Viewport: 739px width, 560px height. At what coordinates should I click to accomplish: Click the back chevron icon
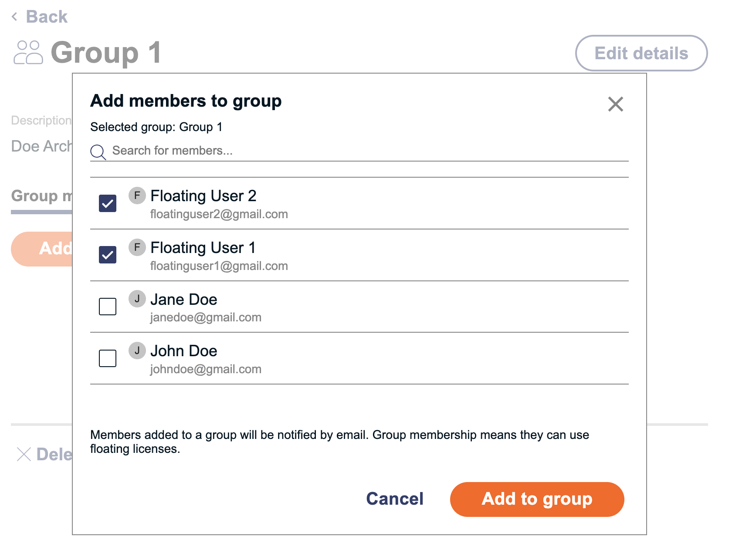[x=14, y=17]
